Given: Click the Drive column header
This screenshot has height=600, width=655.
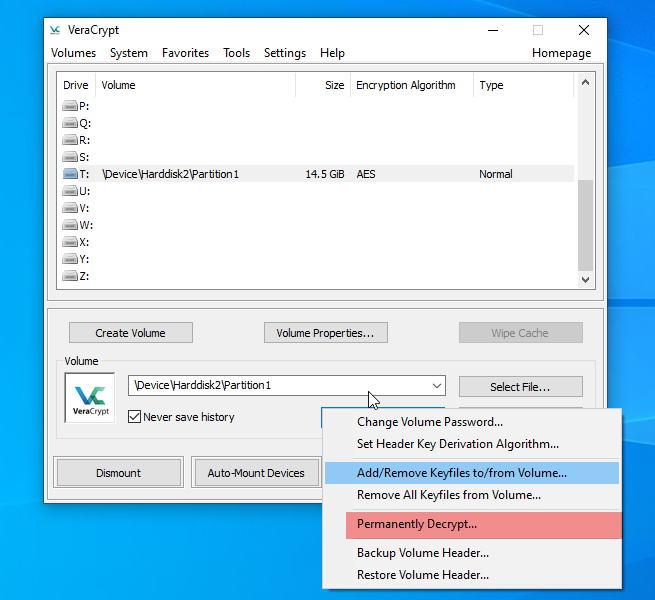Looking at the screenshot, I should 76,85.
